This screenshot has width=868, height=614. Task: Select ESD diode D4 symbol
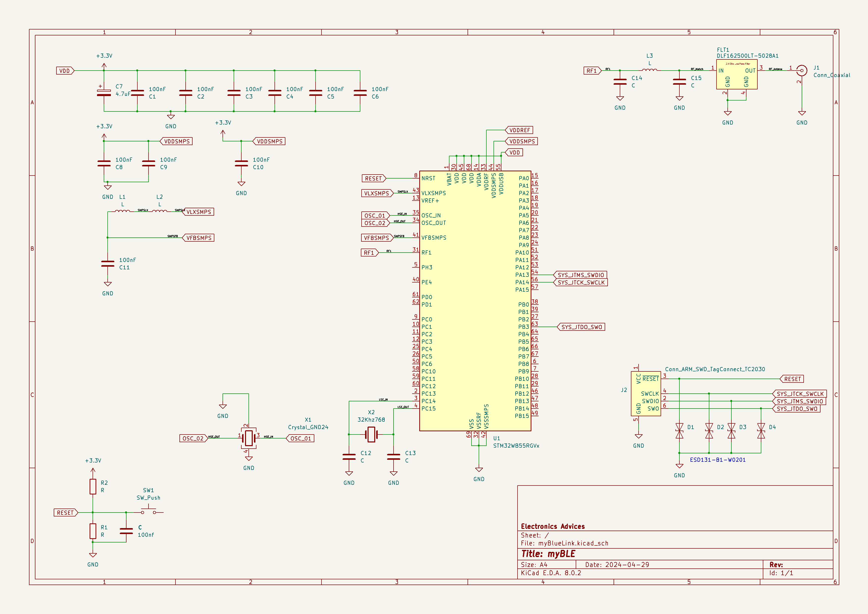761,431
